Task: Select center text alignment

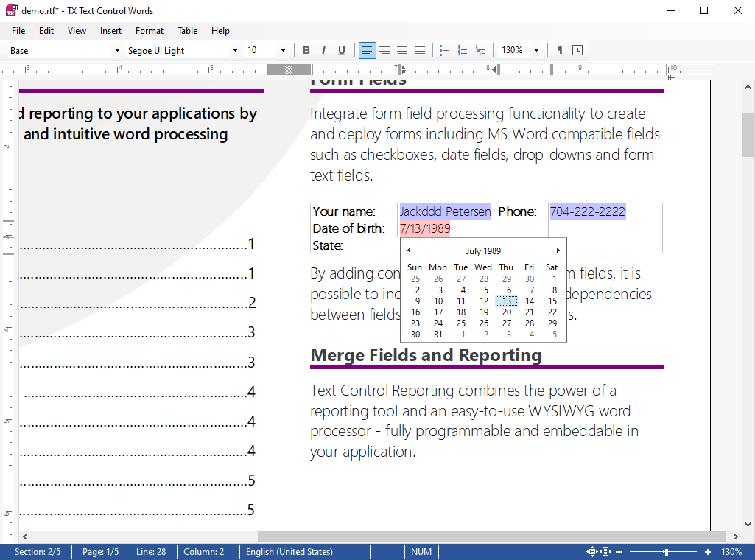Action: click(x=384, y=50)
